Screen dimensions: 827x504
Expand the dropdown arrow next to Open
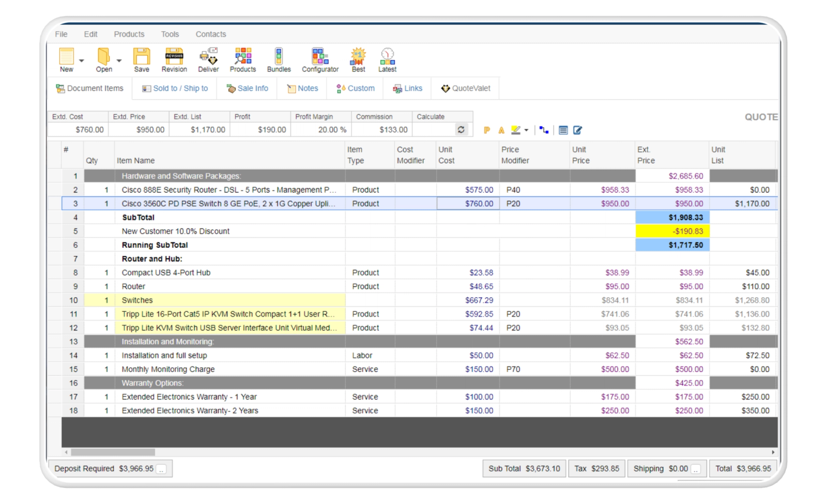119,61
